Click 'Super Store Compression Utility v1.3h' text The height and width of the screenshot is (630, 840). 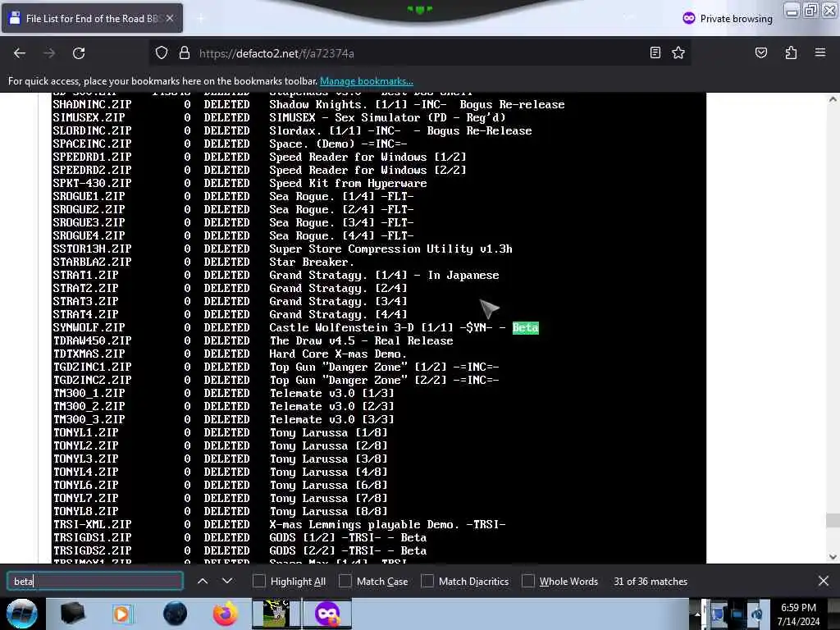pos(390,249)
